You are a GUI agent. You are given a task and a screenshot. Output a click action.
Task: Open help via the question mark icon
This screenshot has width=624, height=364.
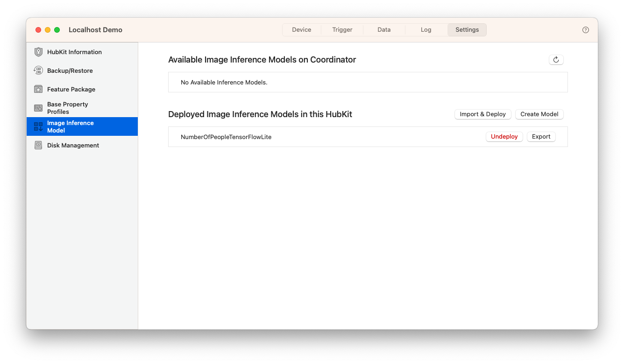point(585,29)
